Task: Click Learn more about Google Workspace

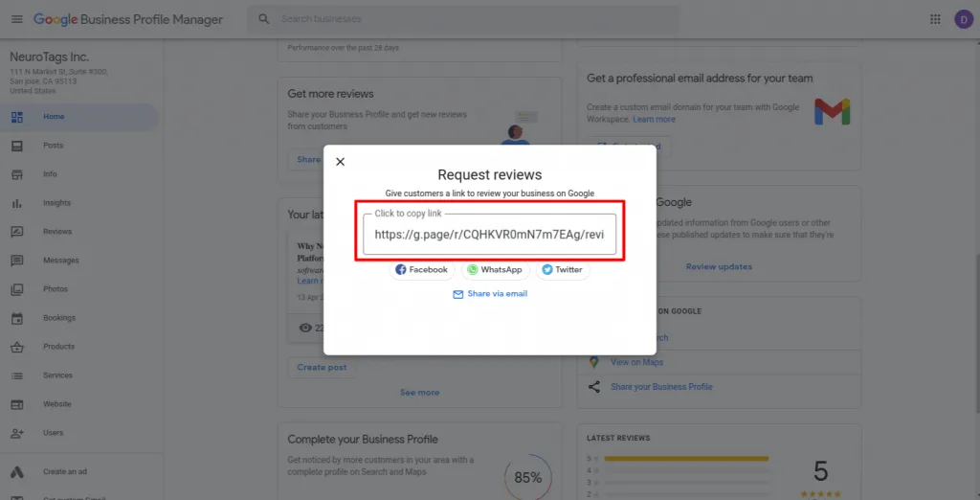Action: click(654, 120)
